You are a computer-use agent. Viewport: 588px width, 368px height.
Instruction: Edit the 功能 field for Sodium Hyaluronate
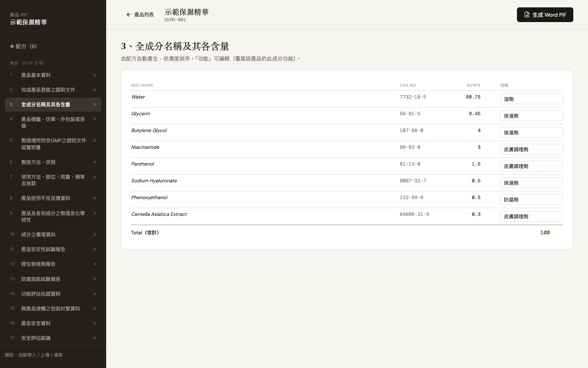531,183
